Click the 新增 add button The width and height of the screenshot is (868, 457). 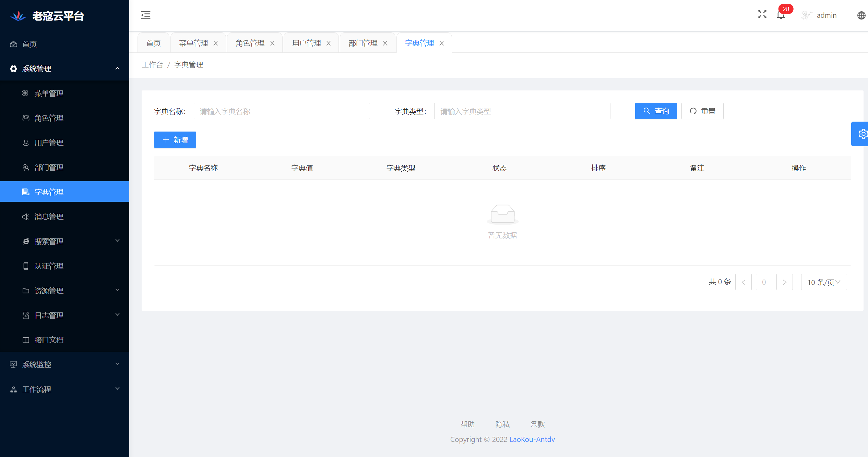point(175,140)
